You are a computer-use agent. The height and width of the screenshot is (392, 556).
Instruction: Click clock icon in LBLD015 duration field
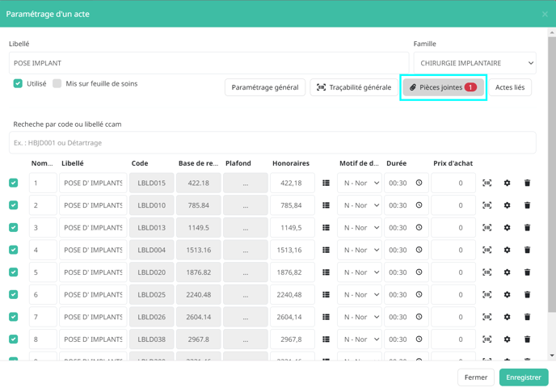pyautogui.click(x=419, y=183)
